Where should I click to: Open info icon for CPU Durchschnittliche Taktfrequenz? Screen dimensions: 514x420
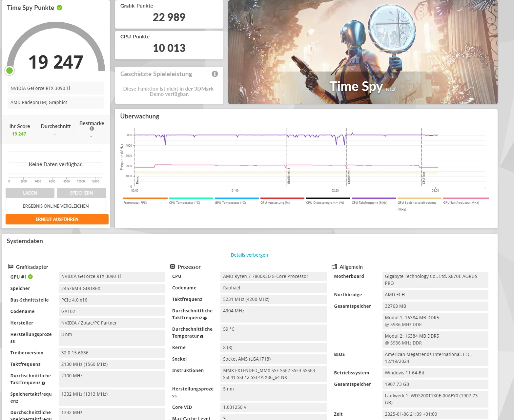[x=205, y=318]
